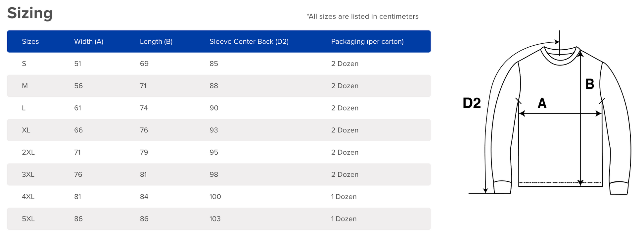Click the Sizes column header
The width and height of the screenshot is (644, 237).
click(30, 42)
